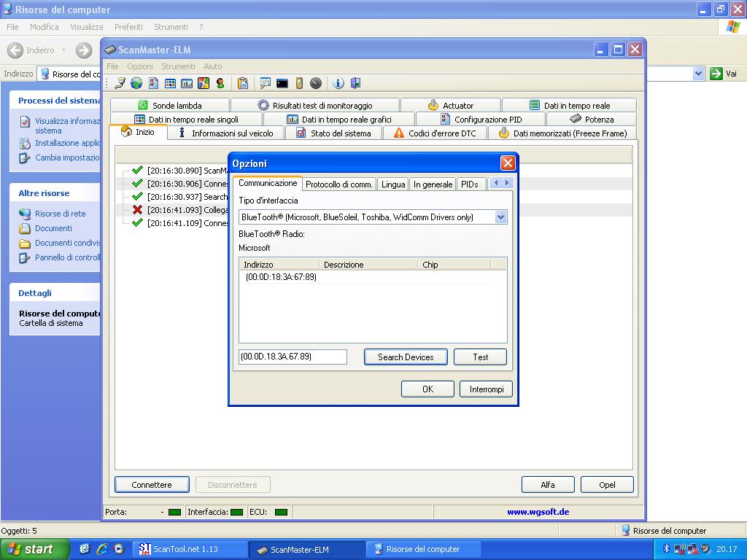Open the Lingua tab in Opzioni
This screenshot has height=560, width=747.
[x=393, y=184]
